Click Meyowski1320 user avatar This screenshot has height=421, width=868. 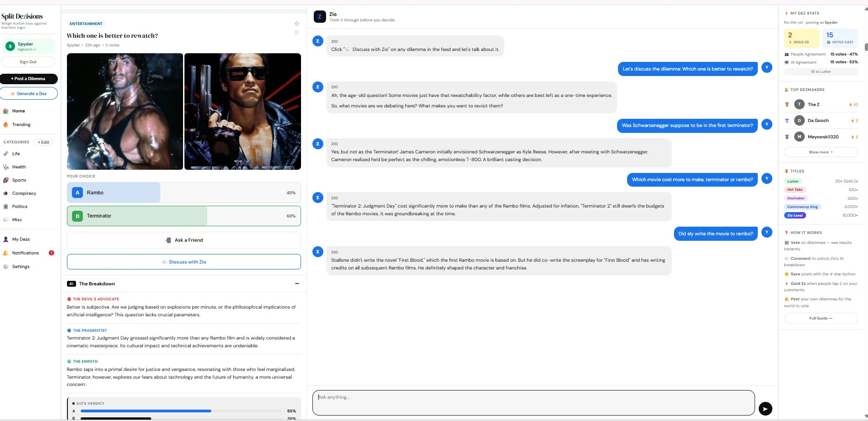point(799,137)
